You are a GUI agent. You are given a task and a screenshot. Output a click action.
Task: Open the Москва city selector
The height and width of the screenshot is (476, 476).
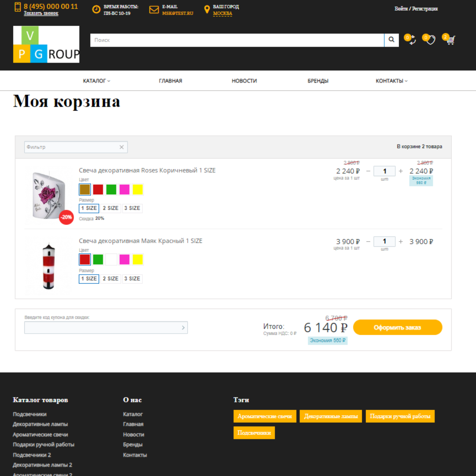223,14
